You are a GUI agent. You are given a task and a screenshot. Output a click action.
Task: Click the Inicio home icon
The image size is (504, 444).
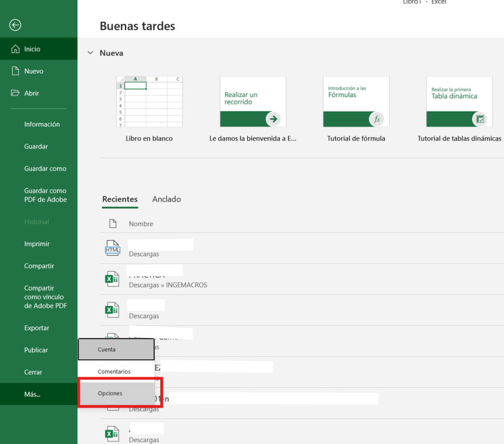[15, 49]
